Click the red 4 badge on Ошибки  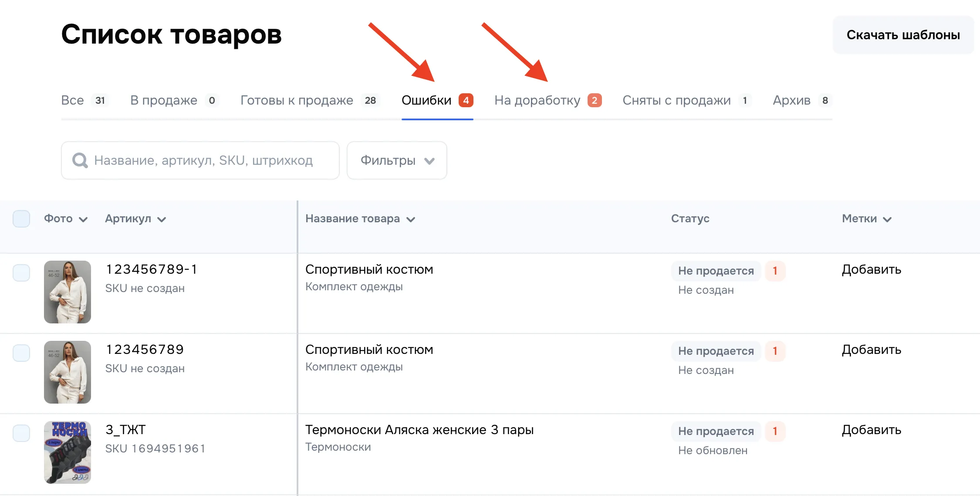coord(466,100)
